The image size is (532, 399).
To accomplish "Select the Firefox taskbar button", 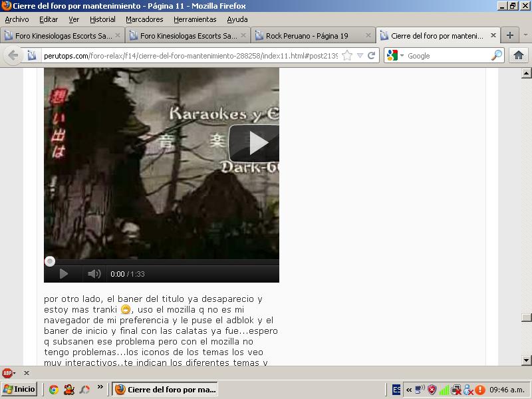I will tap(165, 389).
